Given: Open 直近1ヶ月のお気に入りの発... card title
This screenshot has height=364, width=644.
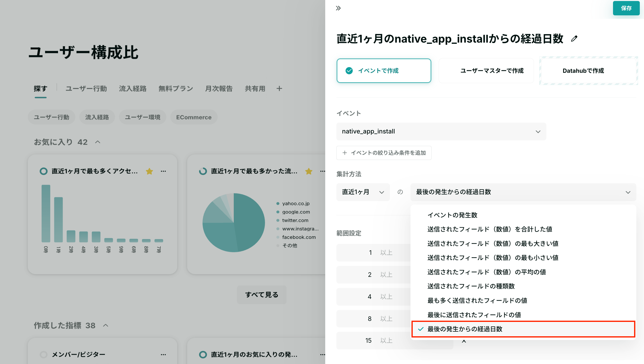Looking at the screenshot, I should (254, 355).
